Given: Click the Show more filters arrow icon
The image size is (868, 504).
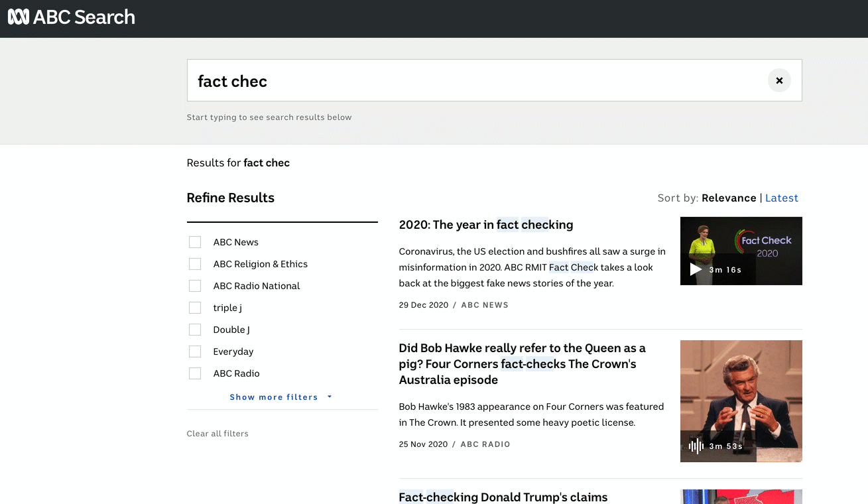Looking at the screenshot, I should click(x=330, y=397).
